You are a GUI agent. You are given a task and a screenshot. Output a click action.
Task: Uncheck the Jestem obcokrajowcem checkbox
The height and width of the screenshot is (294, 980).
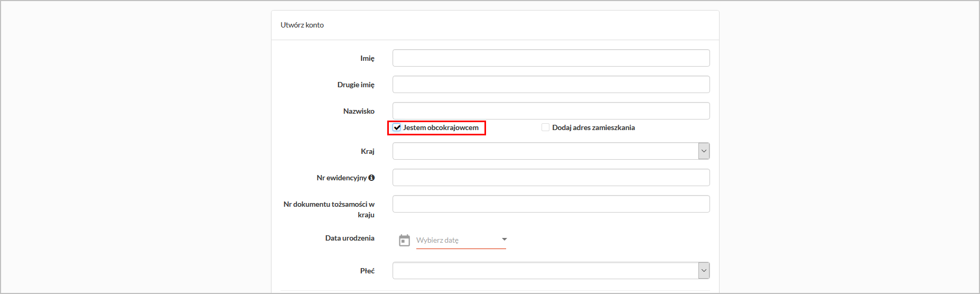(x=397, y=127)
